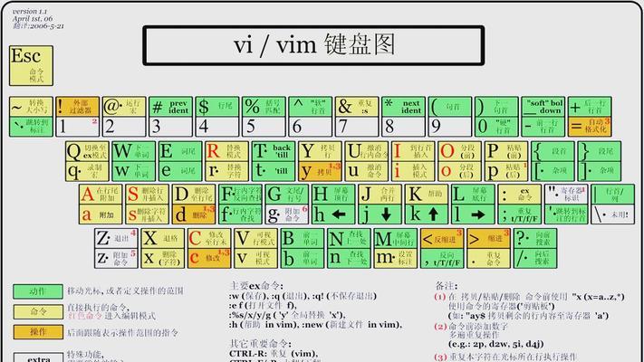Click the ) close parenthesis key cell

tap(496, 107)
